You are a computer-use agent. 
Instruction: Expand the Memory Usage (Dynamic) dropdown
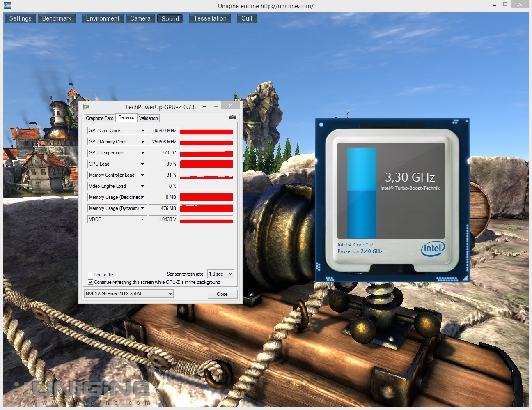[x=142, y=208]
